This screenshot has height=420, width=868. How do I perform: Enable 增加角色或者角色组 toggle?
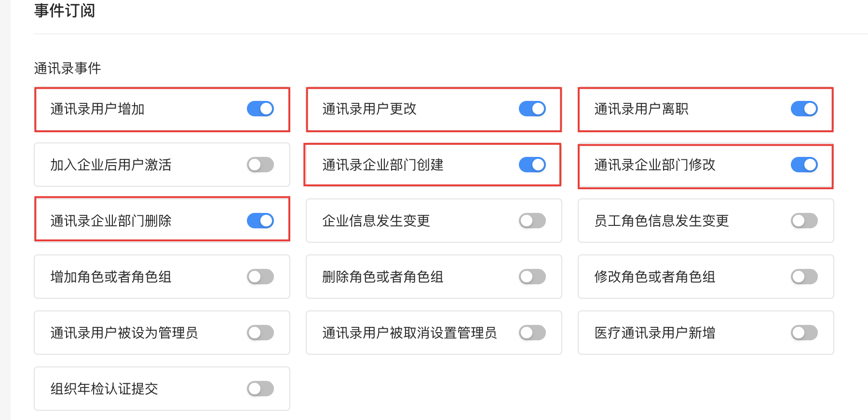tap(260, 277)
